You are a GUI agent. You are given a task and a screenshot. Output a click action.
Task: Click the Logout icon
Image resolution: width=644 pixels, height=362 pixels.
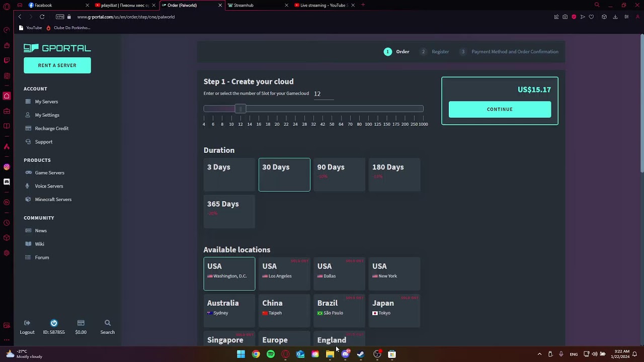[x=27, y=323]
